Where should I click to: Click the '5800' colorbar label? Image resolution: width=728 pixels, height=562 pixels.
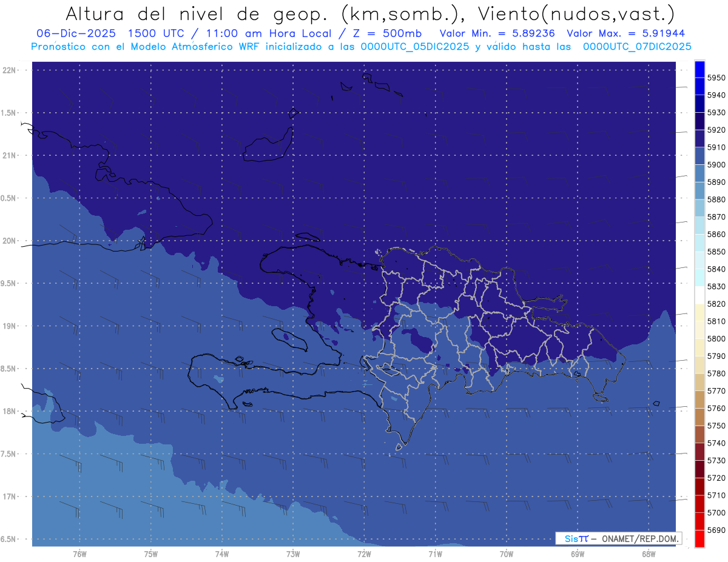point(716,338)
